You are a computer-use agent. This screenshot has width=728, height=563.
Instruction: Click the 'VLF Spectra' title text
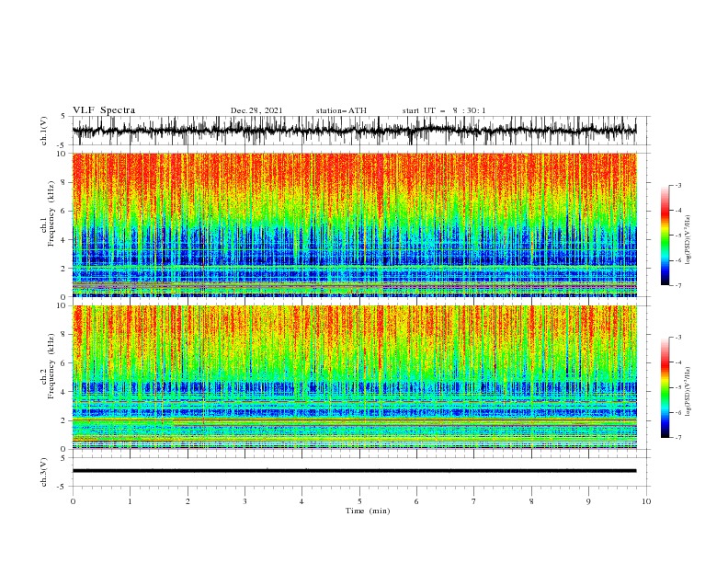[x=104, y=110]
